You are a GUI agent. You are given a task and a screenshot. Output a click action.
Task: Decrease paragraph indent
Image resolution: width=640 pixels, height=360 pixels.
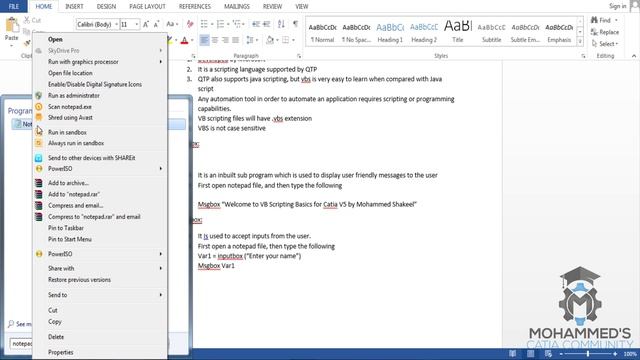coord(256,24)
